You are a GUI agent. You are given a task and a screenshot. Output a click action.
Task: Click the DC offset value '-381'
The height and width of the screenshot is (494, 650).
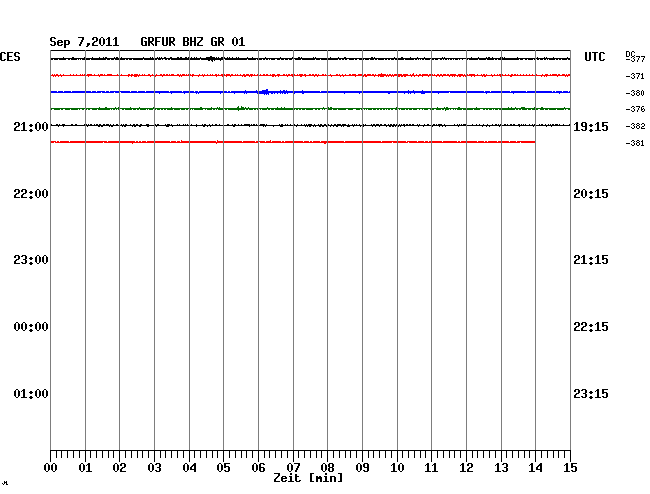[x=635, y=143]
